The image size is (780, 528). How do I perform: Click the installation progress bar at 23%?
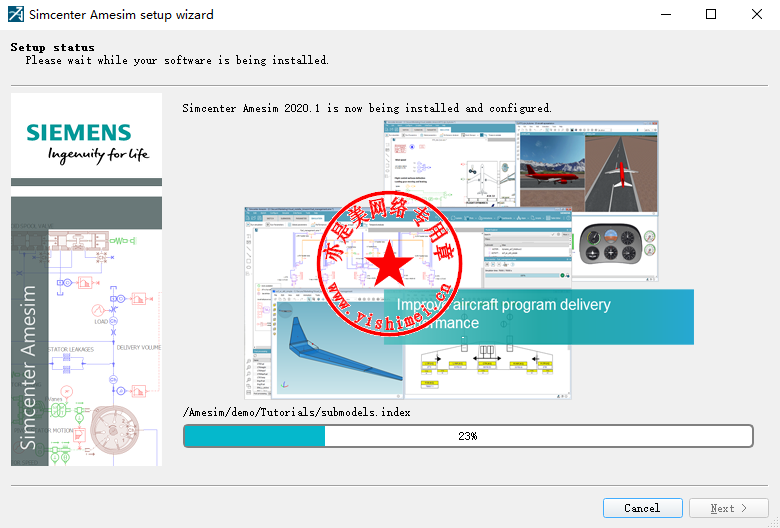click(468, 436)
